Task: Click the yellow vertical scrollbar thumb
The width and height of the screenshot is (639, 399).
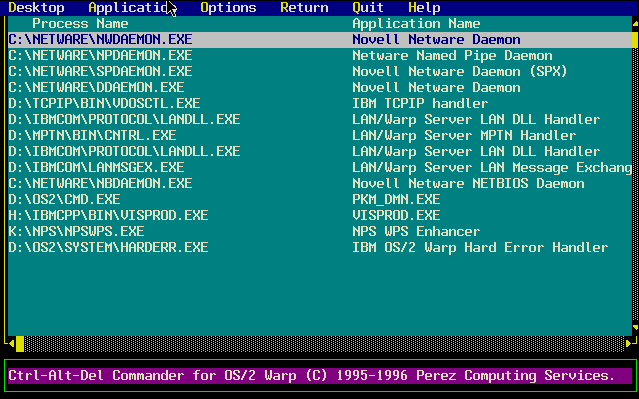Action: pyautogui.click(x=635, y=40)
